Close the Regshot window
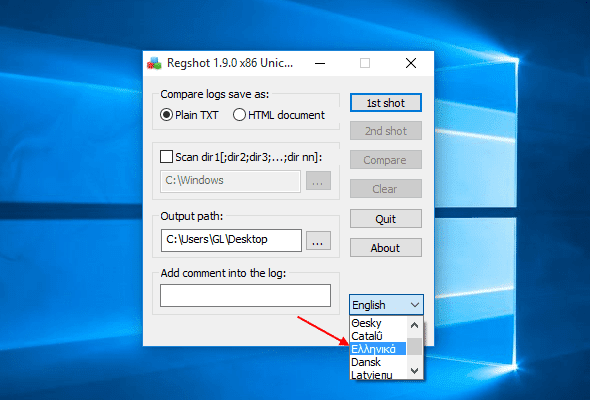 tap(411, 63)
